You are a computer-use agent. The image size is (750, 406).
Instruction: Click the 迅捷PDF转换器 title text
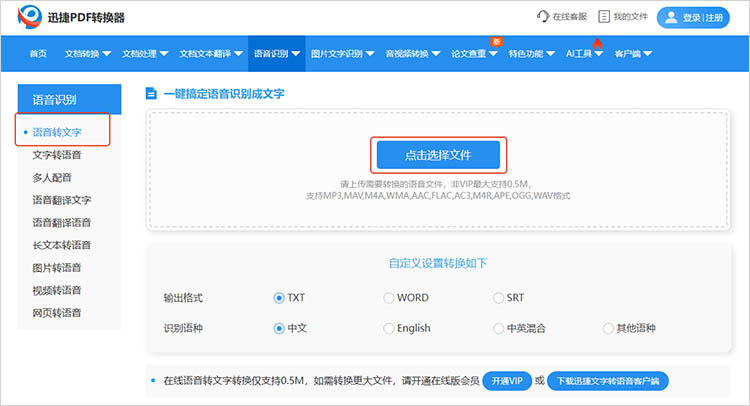tap(86, 18)
